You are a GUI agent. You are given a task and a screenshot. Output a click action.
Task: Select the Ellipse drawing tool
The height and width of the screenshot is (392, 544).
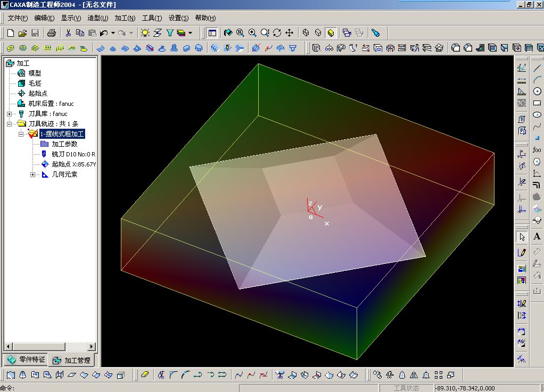click(537, 115)
